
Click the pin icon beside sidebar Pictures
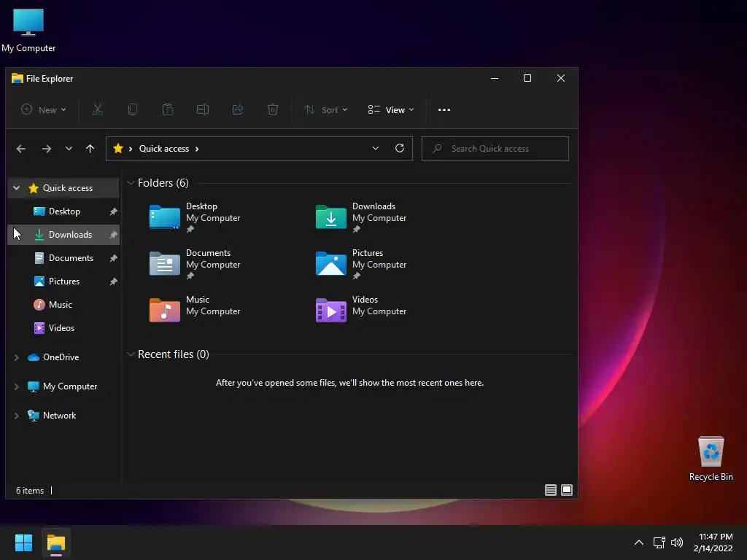(x=113, y=281)
